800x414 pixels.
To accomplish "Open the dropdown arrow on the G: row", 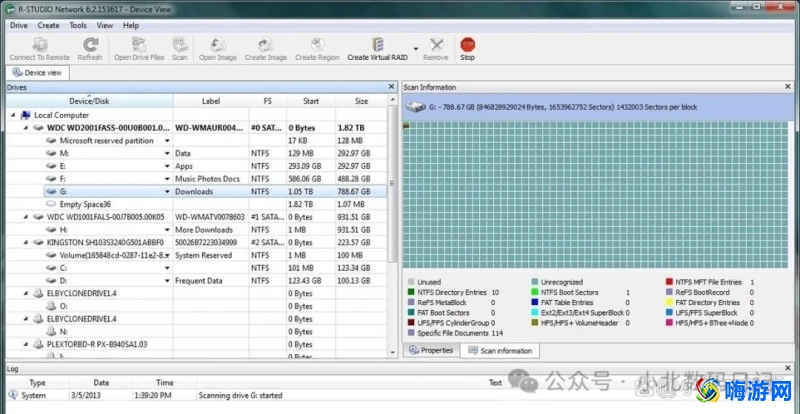I will [x=167, y=192].
